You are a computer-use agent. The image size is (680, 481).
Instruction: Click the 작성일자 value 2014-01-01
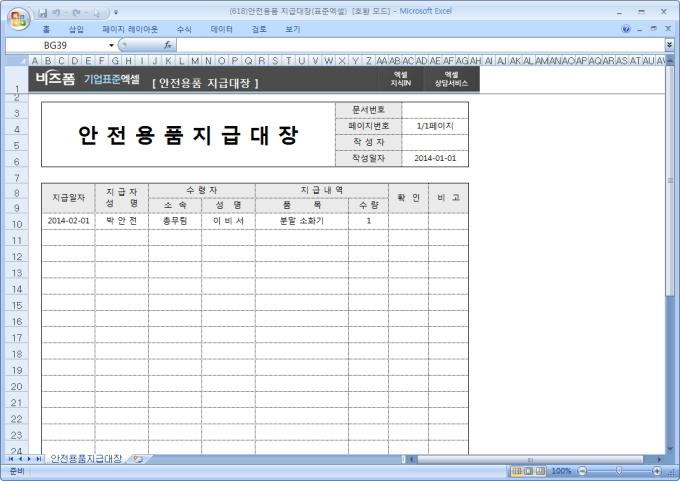(435, 158)
